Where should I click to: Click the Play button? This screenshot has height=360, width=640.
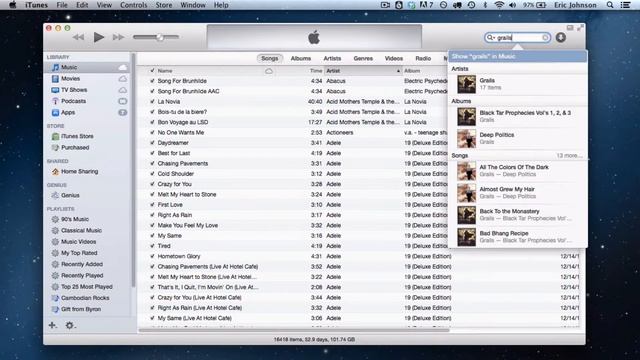pyautogui.click(x=98, y=37)
